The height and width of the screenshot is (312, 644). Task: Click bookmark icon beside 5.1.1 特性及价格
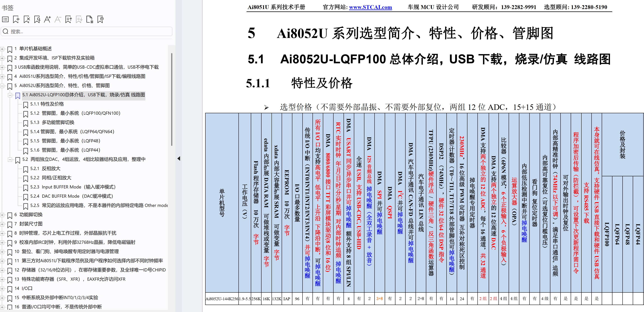pos(25,105)
